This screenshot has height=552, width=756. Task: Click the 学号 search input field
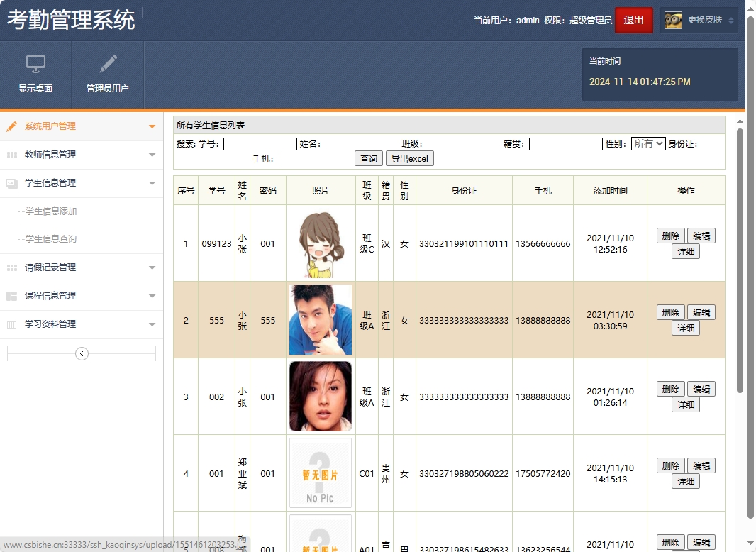click(260, 143)
